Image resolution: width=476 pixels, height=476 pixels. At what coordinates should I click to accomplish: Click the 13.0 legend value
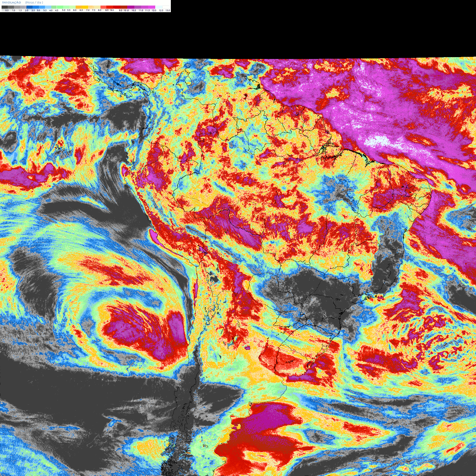pyautogui.click(x=168, y=10)
